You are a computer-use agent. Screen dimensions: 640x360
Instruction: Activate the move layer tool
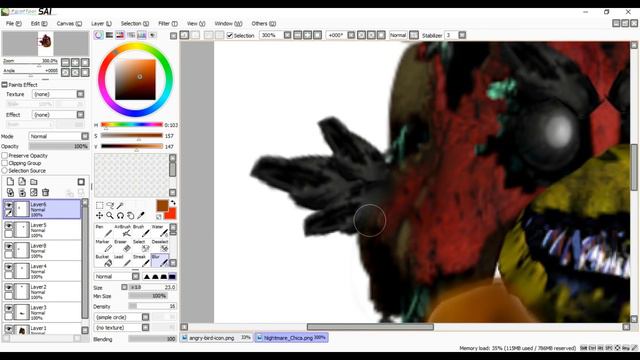99,215
